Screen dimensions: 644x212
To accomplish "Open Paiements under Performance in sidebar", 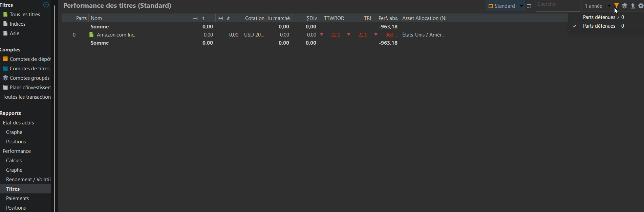I will (17, 198).
